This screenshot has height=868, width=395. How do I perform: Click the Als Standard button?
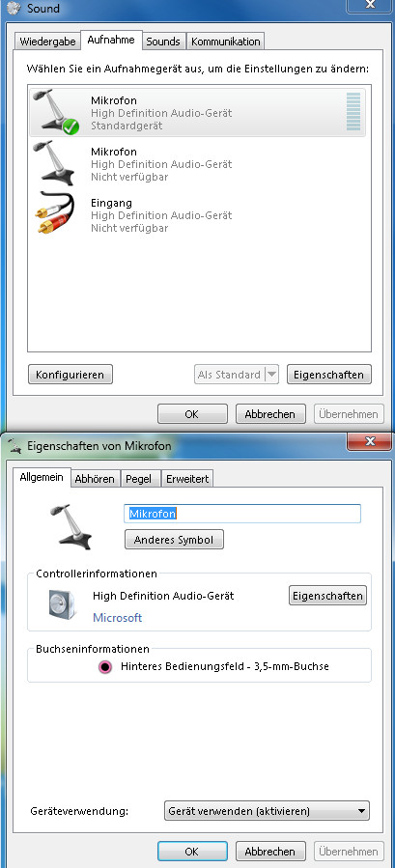[x=229, y=375]
